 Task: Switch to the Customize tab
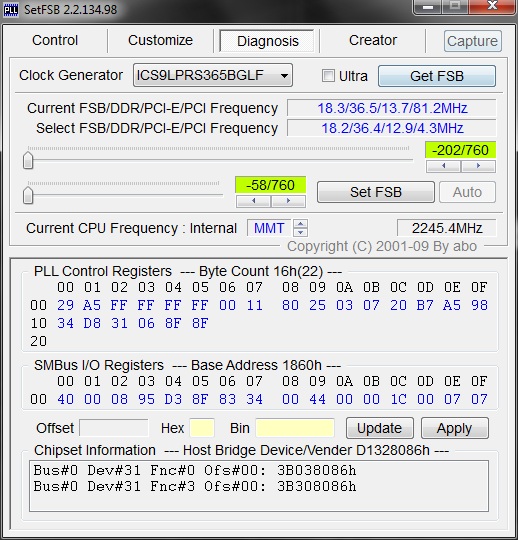[160, 40]
